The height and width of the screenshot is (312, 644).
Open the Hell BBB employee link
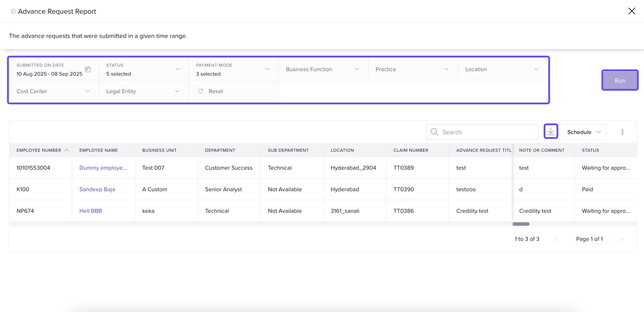pyautogui.click(x=90, y=211)
